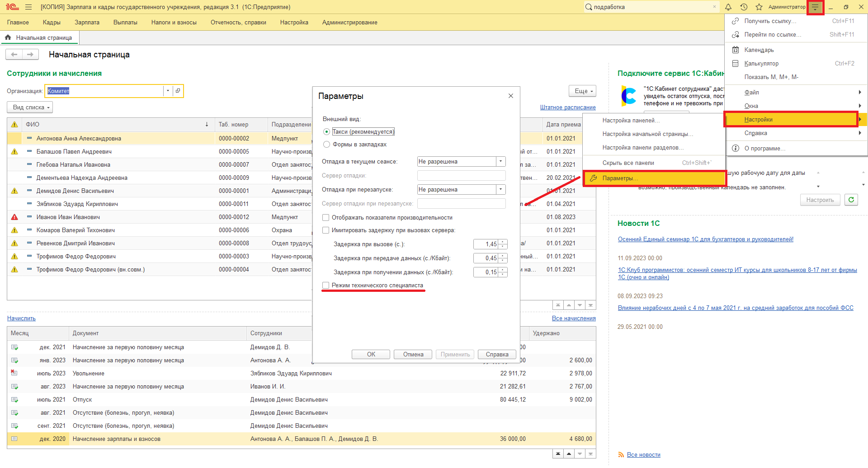Click the Начислить link
This screenshot has width=868, height=468.
[21, 318]
